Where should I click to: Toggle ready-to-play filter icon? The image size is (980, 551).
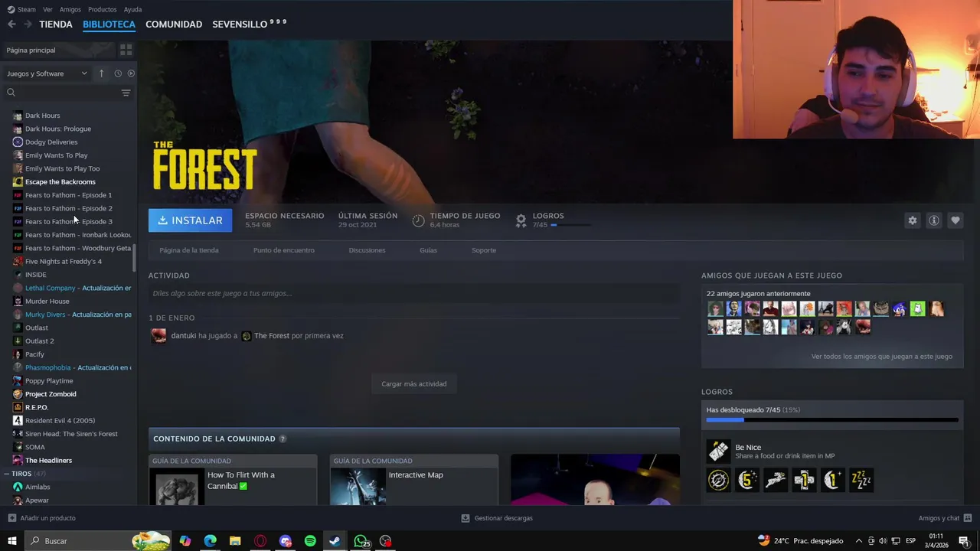(131, 73)
